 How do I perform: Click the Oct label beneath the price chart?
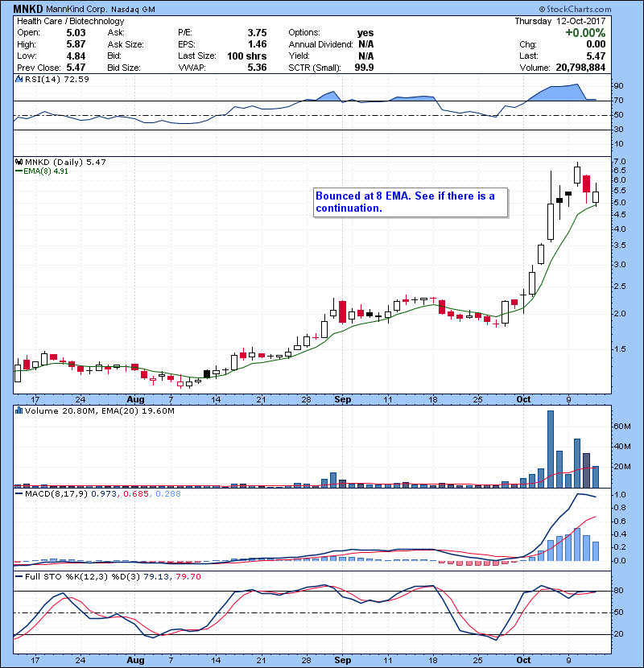[523, 400]
